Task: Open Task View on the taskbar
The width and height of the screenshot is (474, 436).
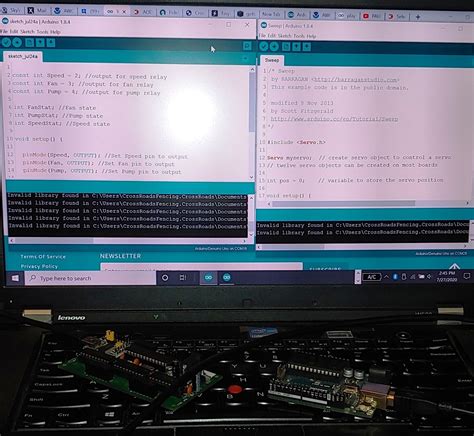Action: [183, 278]
